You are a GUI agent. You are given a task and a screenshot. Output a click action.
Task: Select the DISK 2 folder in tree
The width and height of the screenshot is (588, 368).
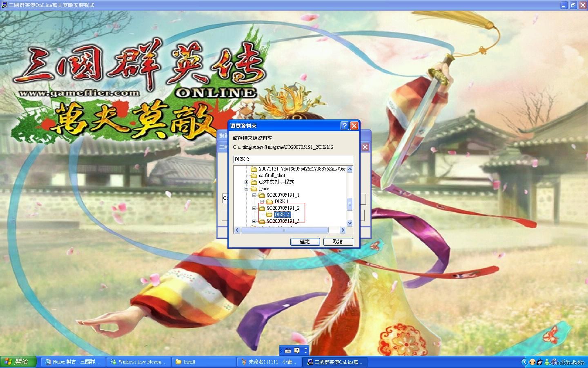click(x=282, y=215)
